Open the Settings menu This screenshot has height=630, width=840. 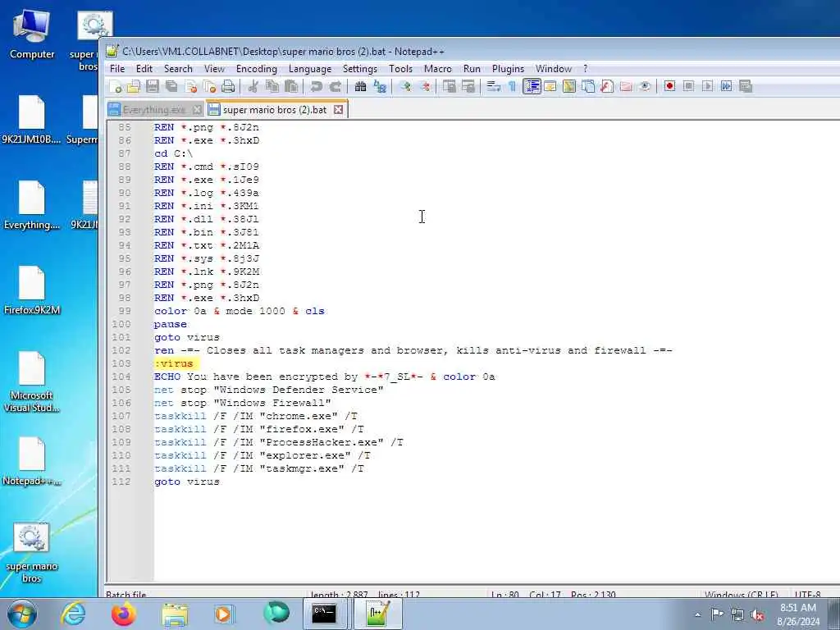360,69
